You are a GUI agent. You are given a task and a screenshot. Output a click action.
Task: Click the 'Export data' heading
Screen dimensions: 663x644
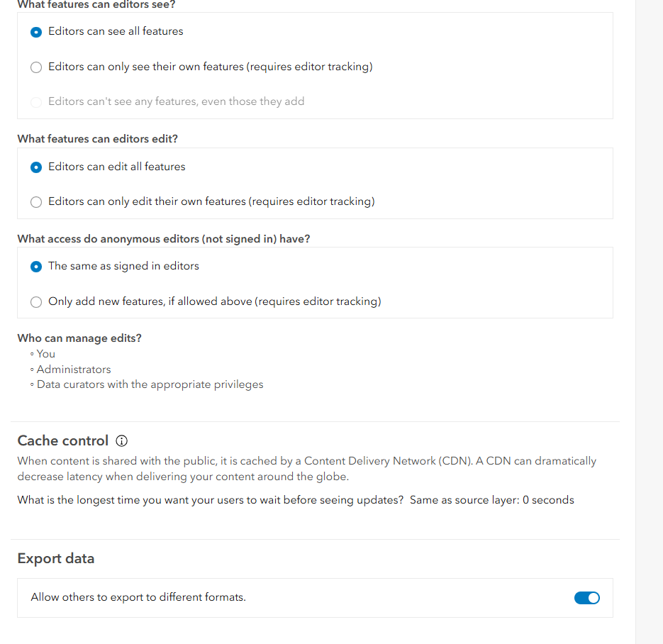pos(56,559)
